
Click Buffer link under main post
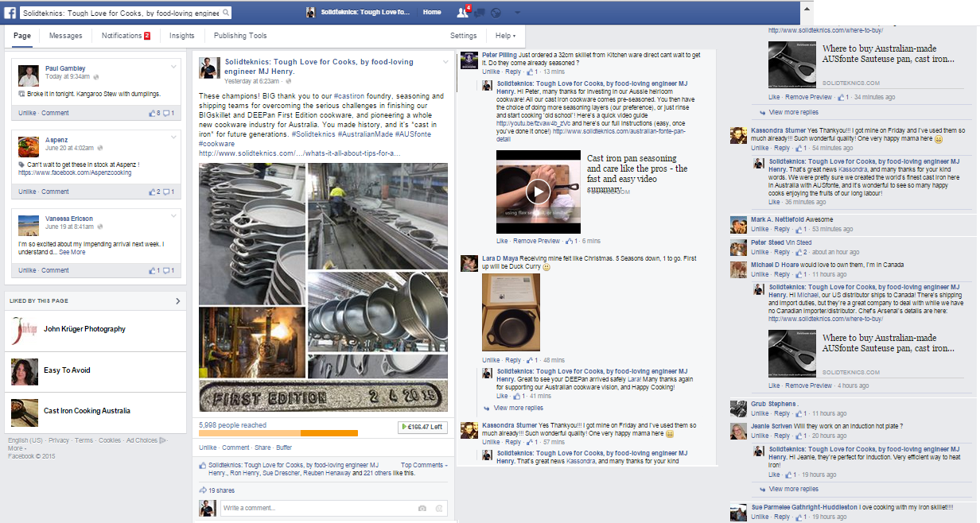point(284,447)
